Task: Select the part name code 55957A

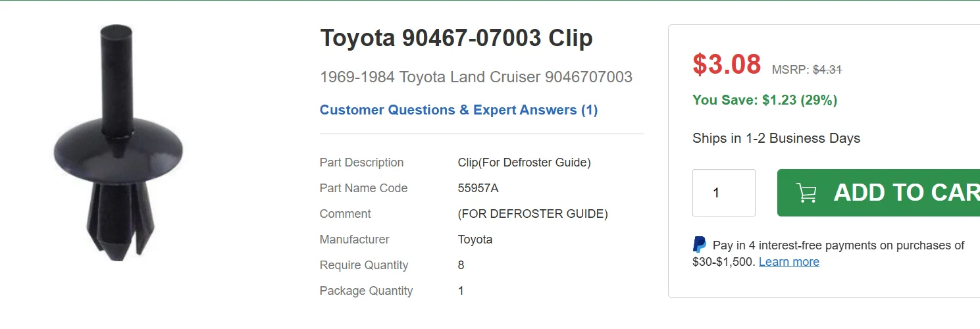Action: pos(478,188)
